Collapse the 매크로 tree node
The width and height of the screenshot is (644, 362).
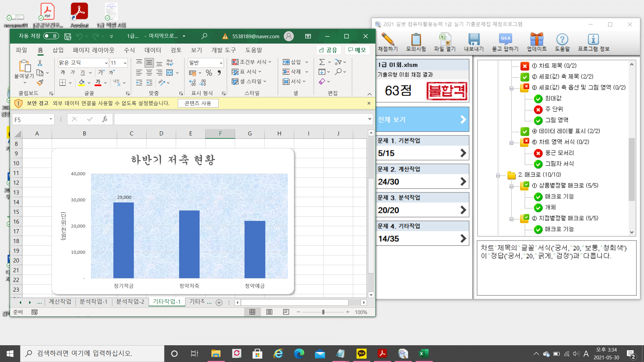click(498, 175)
